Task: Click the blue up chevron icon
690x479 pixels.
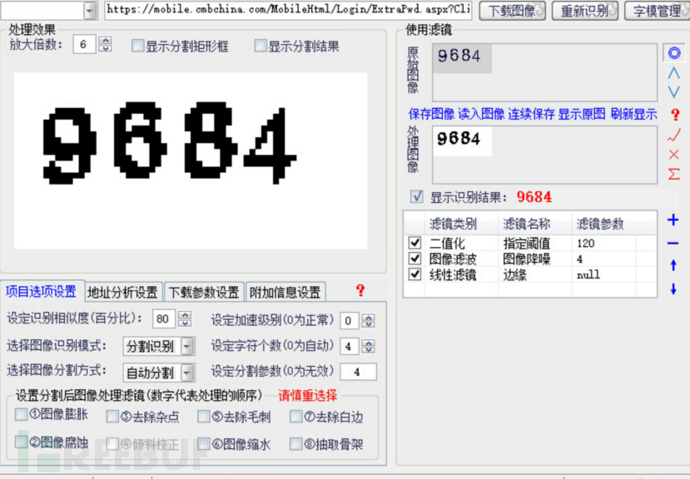Action: 674,73
